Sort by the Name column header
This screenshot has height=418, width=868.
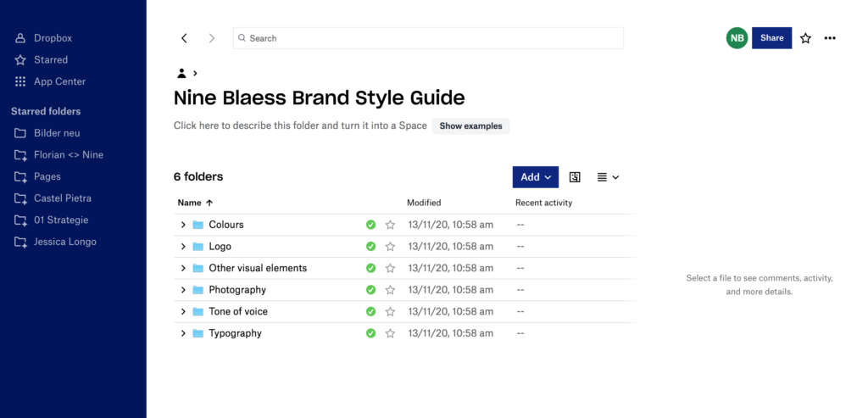pyautogui.click(x=195, y=203)
